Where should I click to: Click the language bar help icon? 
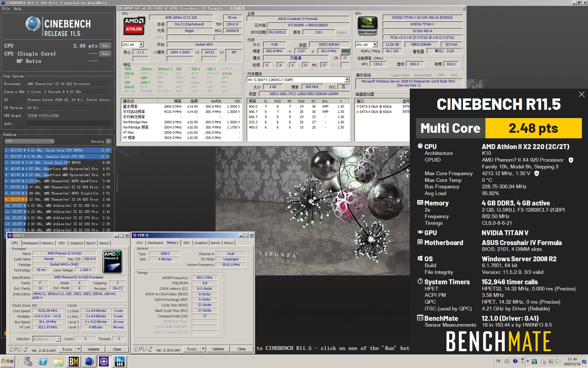515,361
